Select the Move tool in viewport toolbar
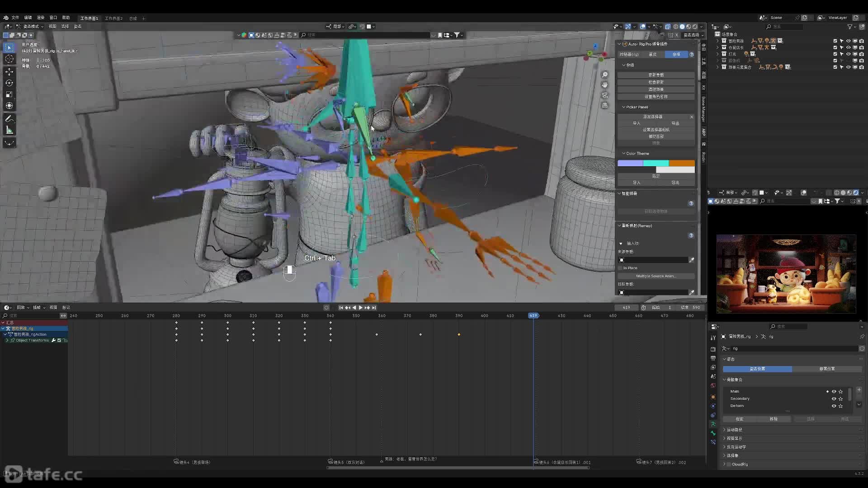This screenshot has height=488, width=868. [9, 71]
